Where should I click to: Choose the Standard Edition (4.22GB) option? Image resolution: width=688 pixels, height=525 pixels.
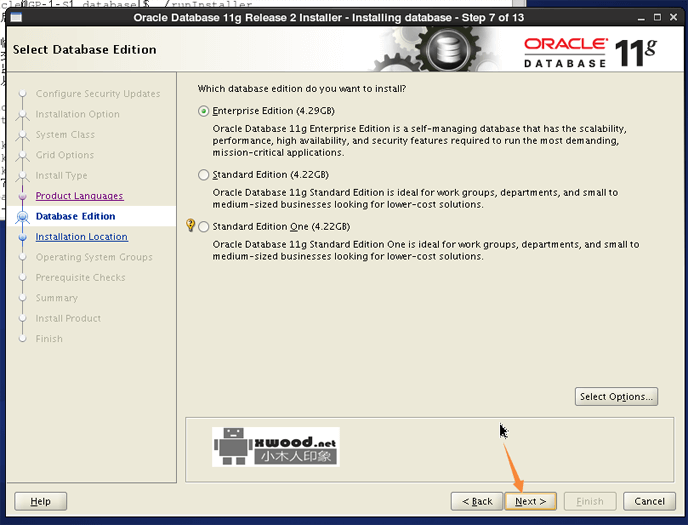pyautogui.click(x=204, y=175)
